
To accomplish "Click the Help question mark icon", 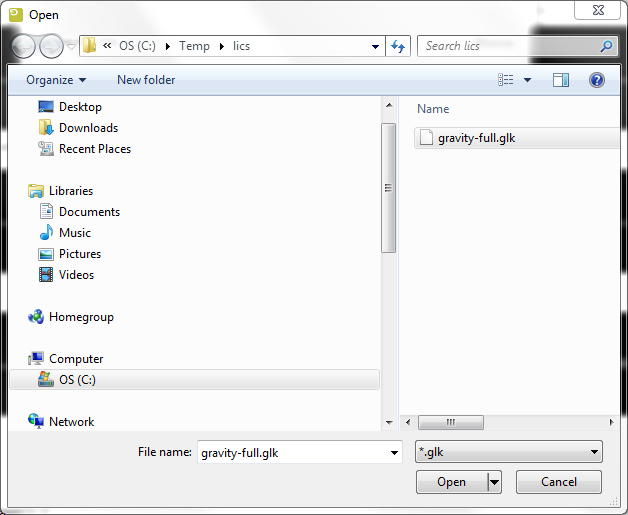I will click(x=597, y=80).
